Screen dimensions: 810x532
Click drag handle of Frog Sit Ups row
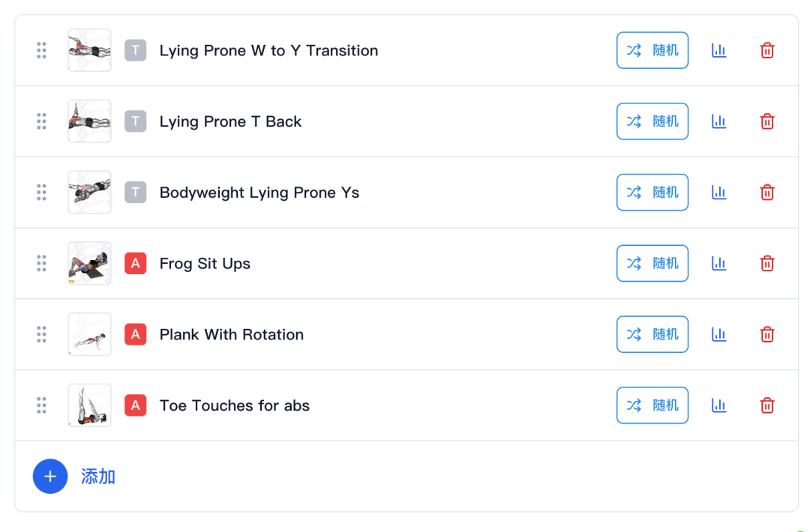click(x=41, y=263)
